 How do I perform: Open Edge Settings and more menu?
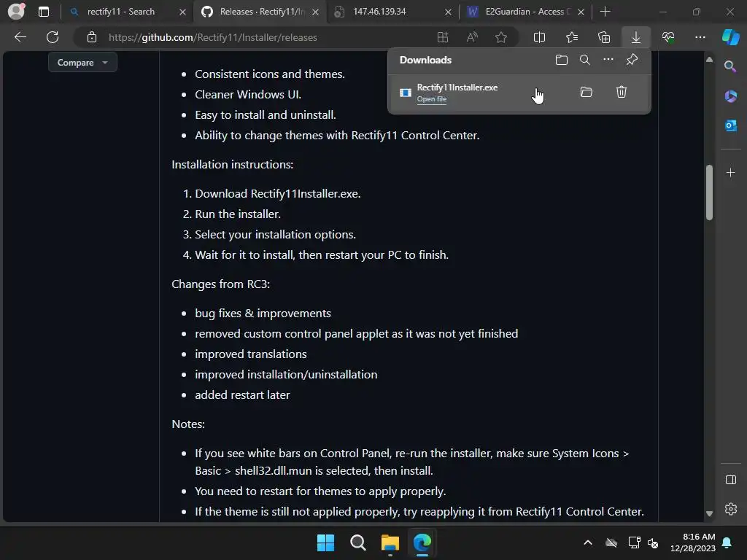pyautogui.click(x=700, y=37)
